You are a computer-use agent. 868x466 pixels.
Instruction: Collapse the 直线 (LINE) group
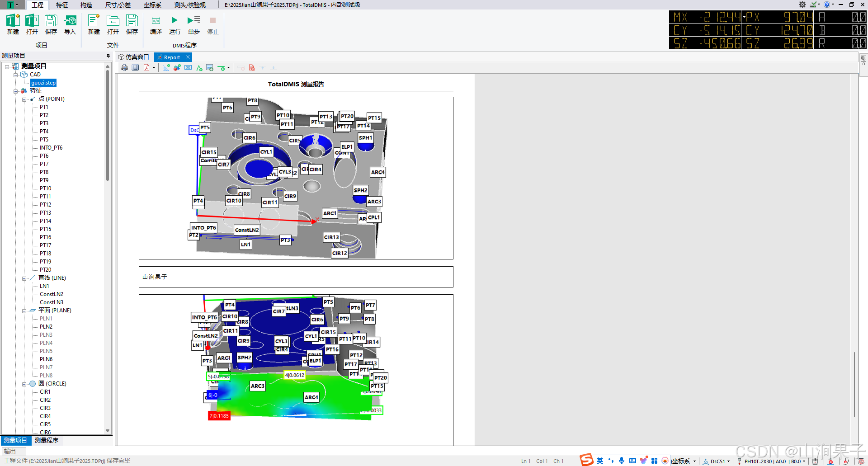tap(24, 278)
